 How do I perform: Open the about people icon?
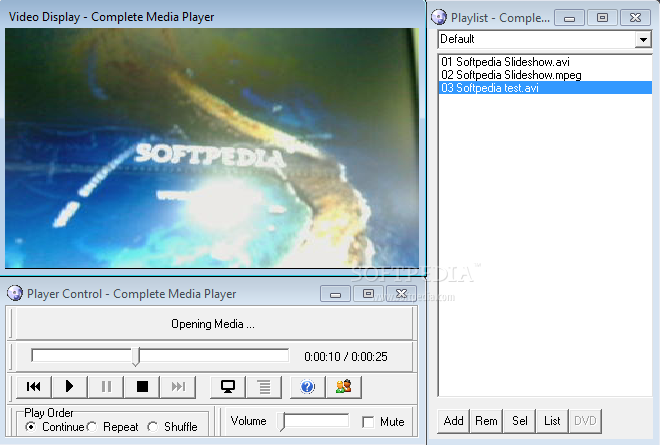click(x=343, y=386)
